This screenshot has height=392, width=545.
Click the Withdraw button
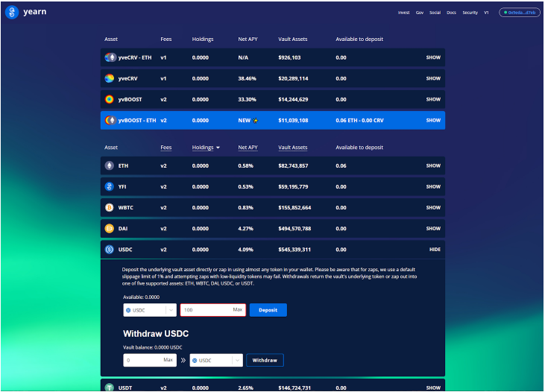[265, 361]
